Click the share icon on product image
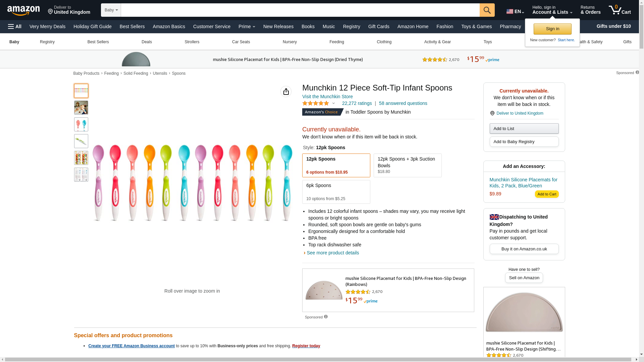 point(286,92)
